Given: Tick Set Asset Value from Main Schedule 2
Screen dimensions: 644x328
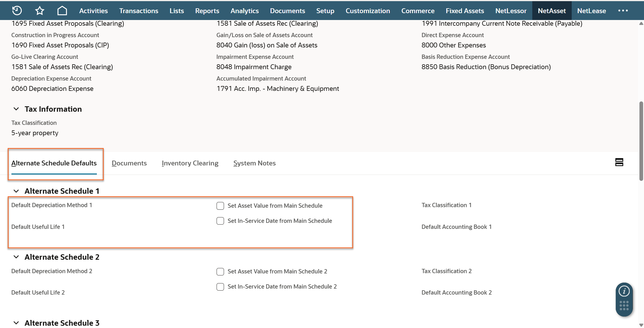Looking at the screenshot, I should [220, 271].
